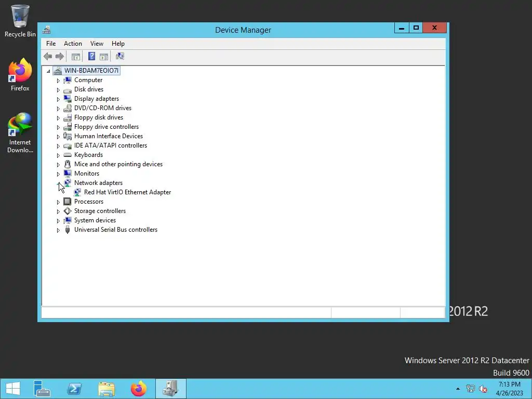Expand the Disk drives node
The image size is (532, 399).
pyautogui.click(x=58, y=90)
